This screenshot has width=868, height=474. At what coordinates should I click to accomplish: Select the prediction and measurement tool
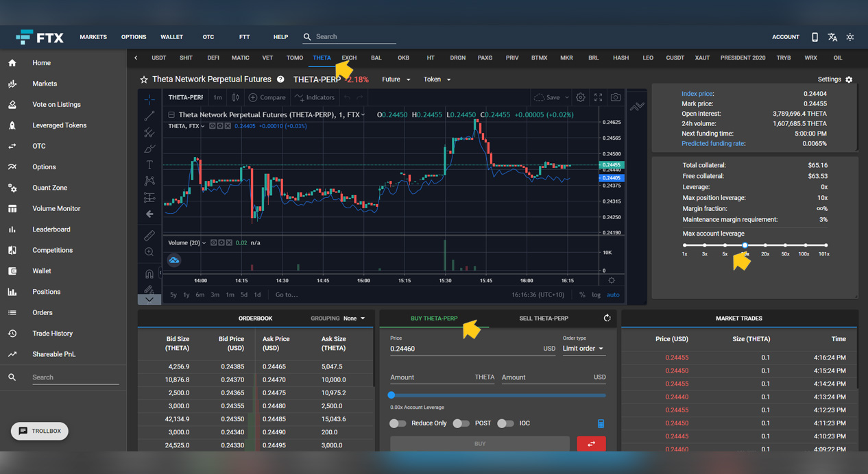coord(149,198)
